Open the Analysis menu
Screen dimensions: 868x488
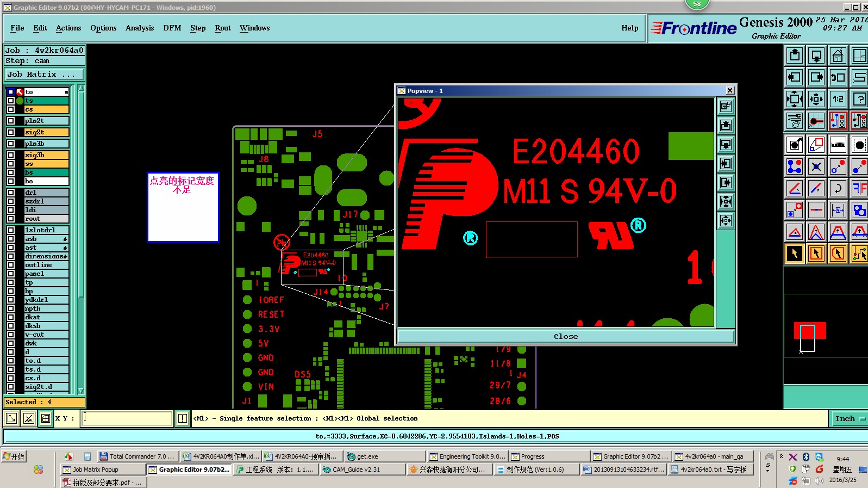(140, 28)
